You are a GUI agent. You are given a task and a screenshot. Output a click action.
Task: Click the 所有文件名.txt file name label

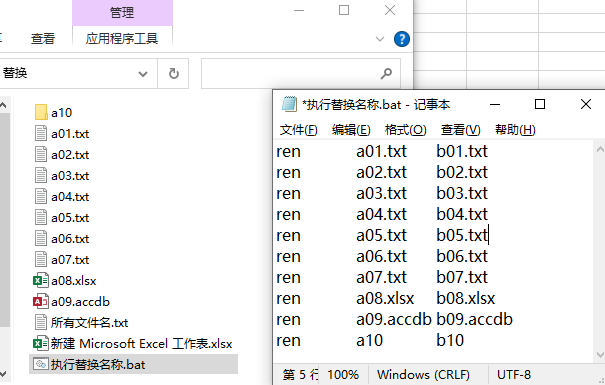pos(90,323)
